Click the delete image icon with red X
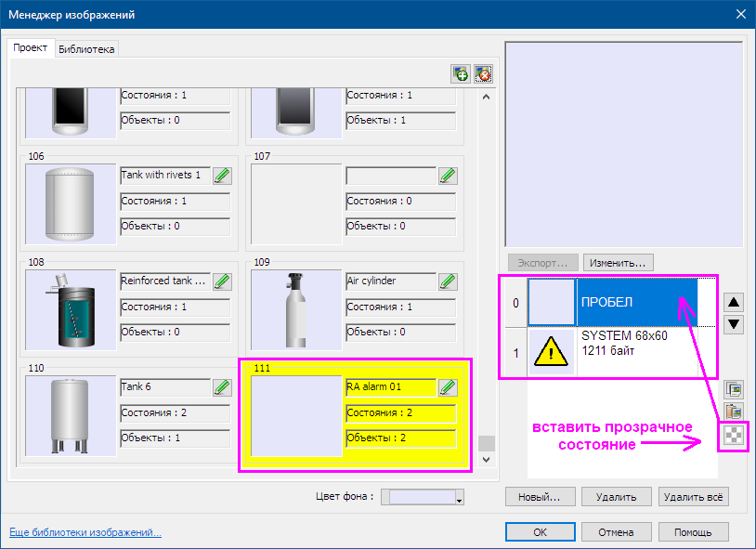 coord(483,73)
